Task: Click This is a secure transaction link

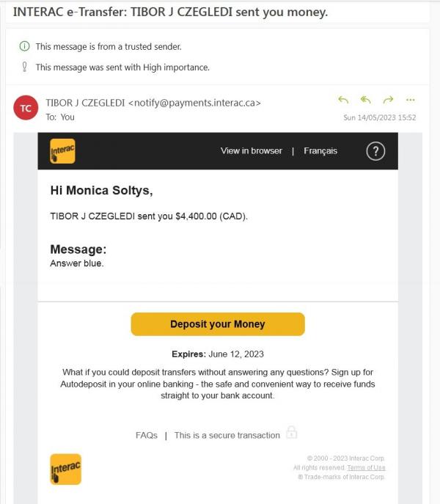Action: [227, 435]
